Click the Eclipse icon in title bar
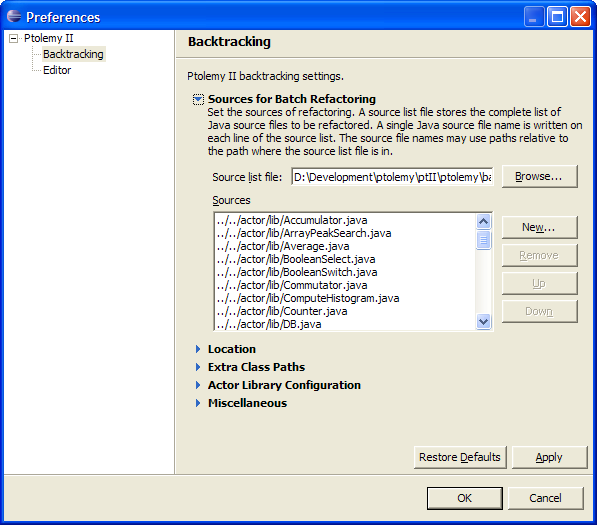The width and height of the screenshot is (597, 525). (x=14, y=16)
